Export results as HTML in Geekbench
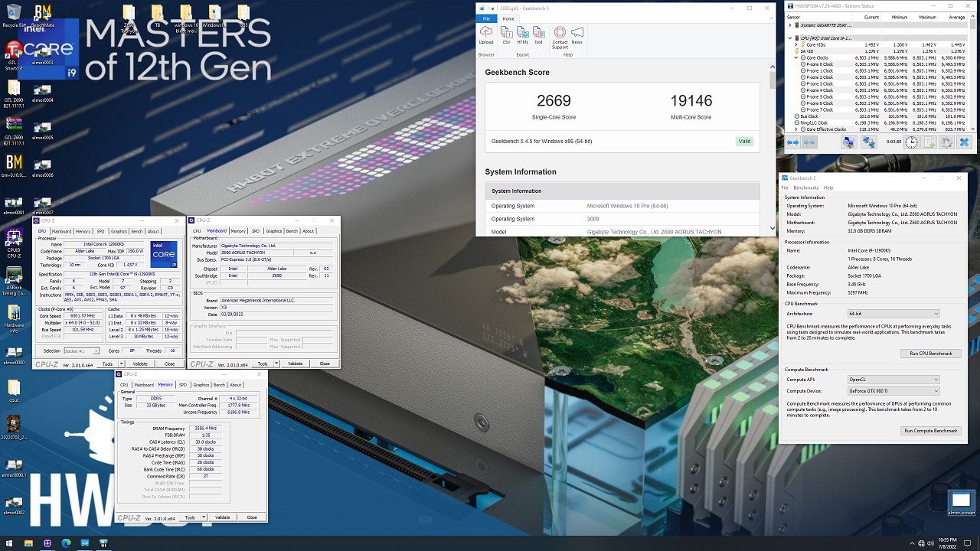Screen dimensions: 980x551 tap(522, 34)
